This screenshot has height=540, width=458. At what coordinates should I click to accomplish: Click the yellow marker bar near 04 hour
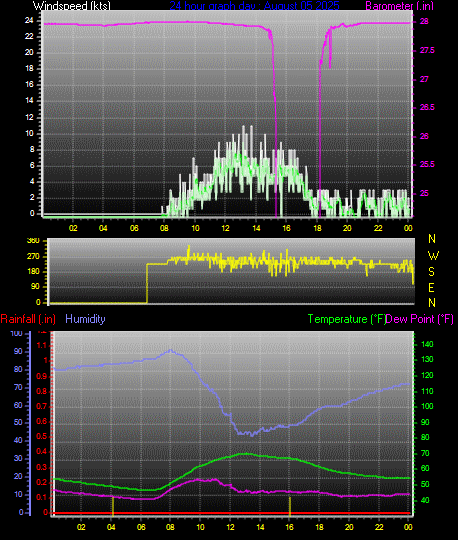tap(113, 506)
